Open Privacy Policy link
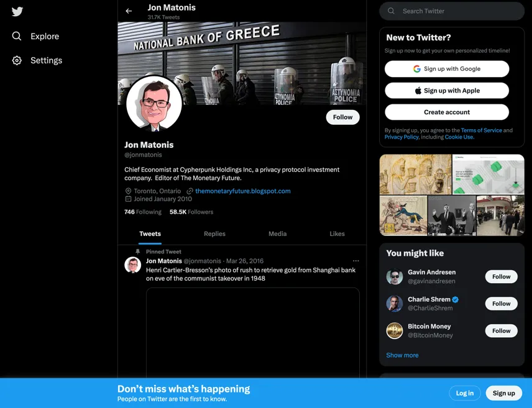The width and height of the screenshot is (532, 408). coord(401,137)
